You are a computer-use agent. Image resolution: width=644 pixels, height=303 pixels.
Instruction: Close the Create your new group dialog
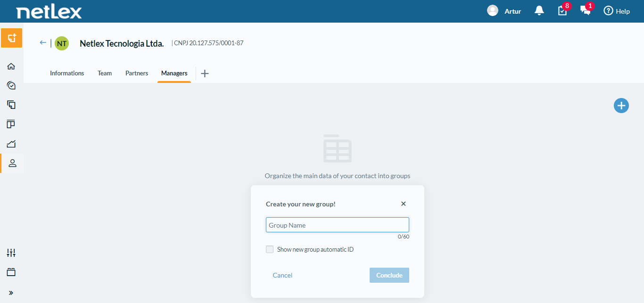point(404,204)
